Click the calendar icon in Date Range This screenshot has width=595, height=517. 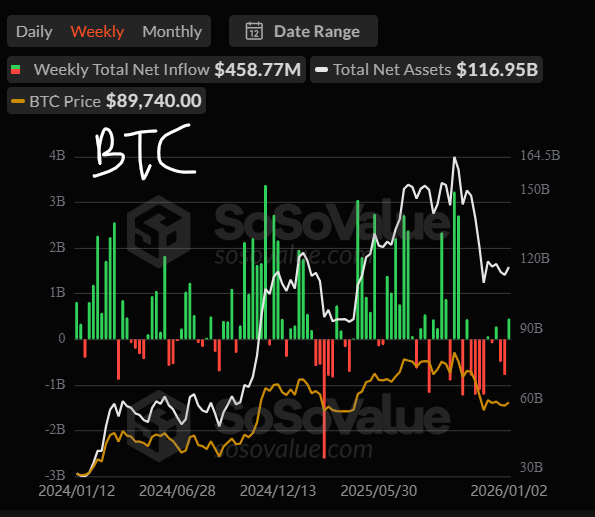[254, 31]
